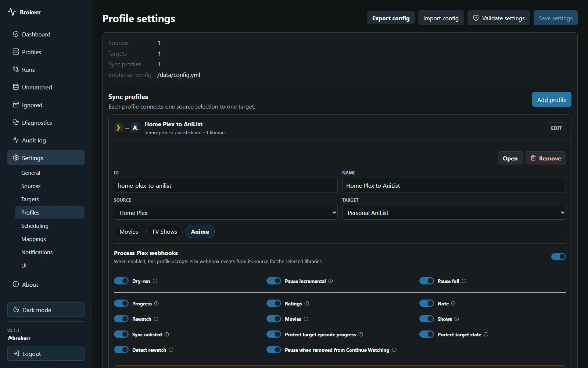Select the TV Shows library chip
The height and width of the screenshot is (368, 588).
pyautogui.click(x=164, y=231)
